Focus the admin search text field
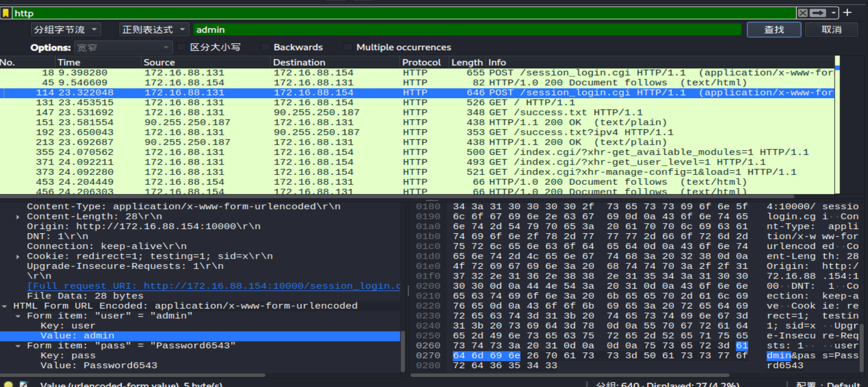Screen dimensions: 868x387 click(x=467, y=30)
